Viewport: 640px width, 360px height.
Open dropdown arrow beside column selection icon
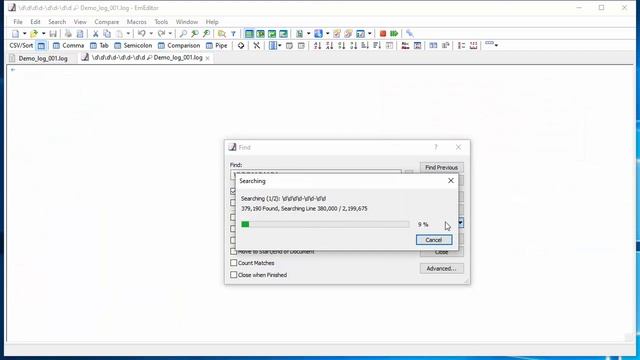click(280, 45)
